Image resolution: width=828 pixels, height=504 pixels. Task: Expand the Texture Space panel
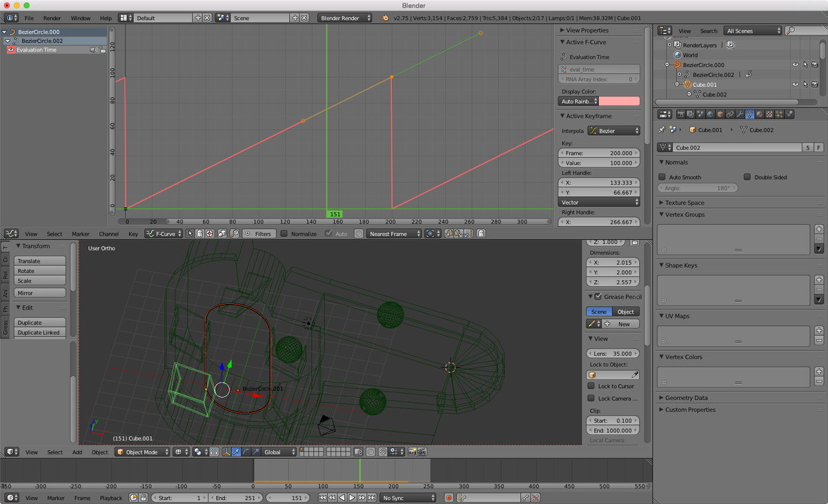coord(684,203)
